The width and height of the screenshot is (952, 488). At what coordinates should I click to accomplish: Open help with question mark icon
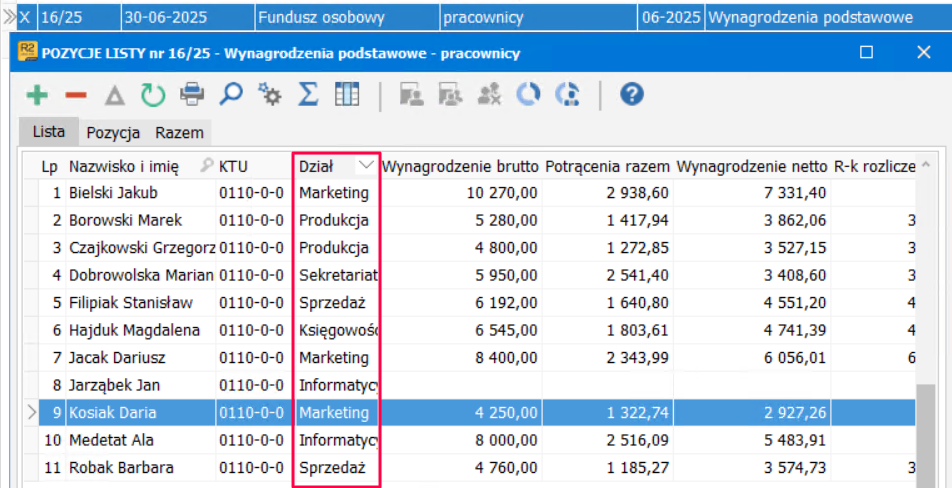(631, 95)
